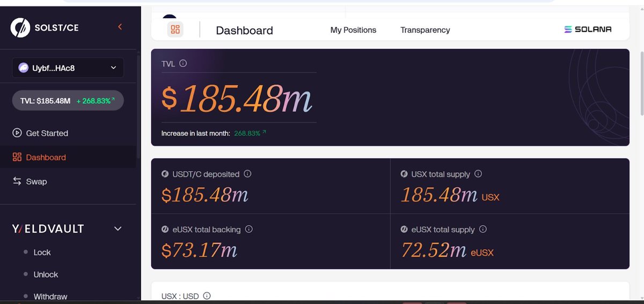Click the YIELDVAULT heading
644x304 pixels.
(48, 229)
